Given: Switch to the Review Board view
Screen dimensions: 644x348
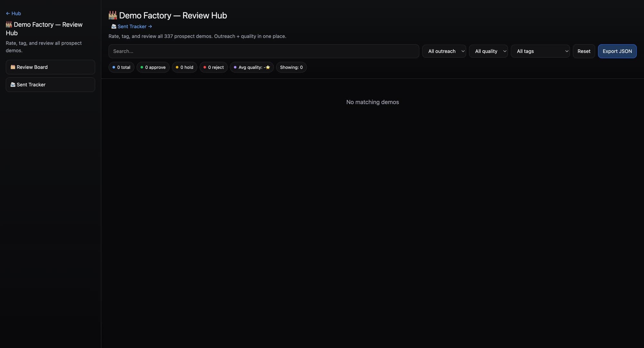Looking at the screenshot, I should [x=50, y=67].
